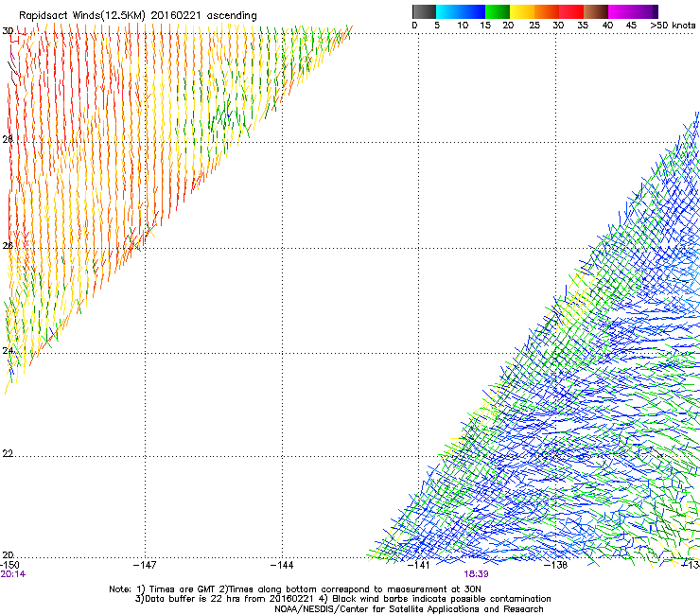The width and height of the screenshot is (700, 615).
Task: Click the '10' value on the knots scale
Action: (x=463, y=26)
